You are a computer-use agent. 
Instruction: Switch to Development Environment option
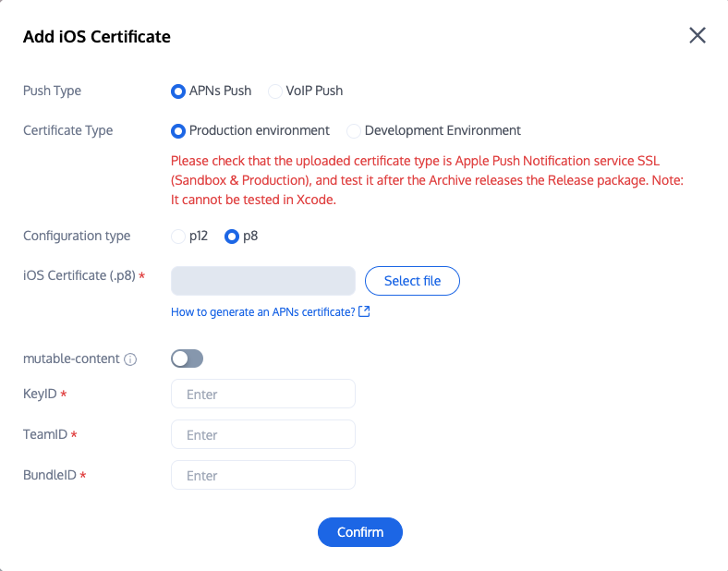[x=354, y=130]
